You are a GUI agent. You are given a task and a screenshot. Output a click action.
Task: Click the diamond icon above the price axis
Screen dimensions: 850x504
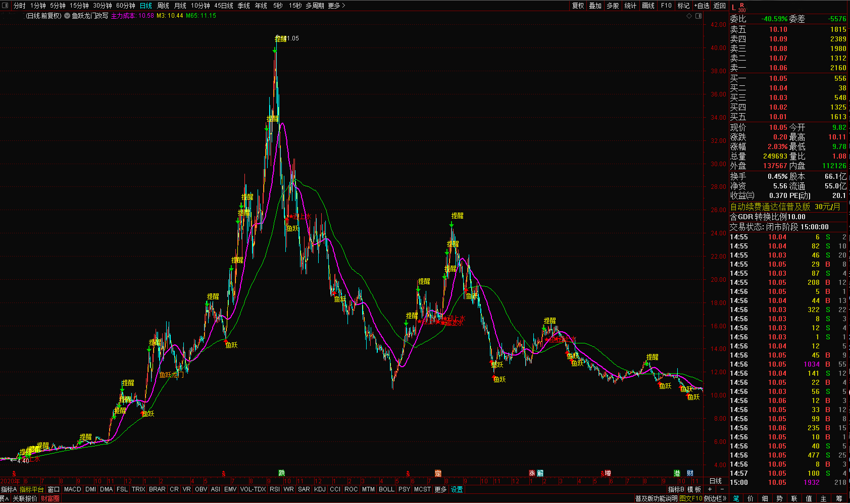tap(689, 16)
